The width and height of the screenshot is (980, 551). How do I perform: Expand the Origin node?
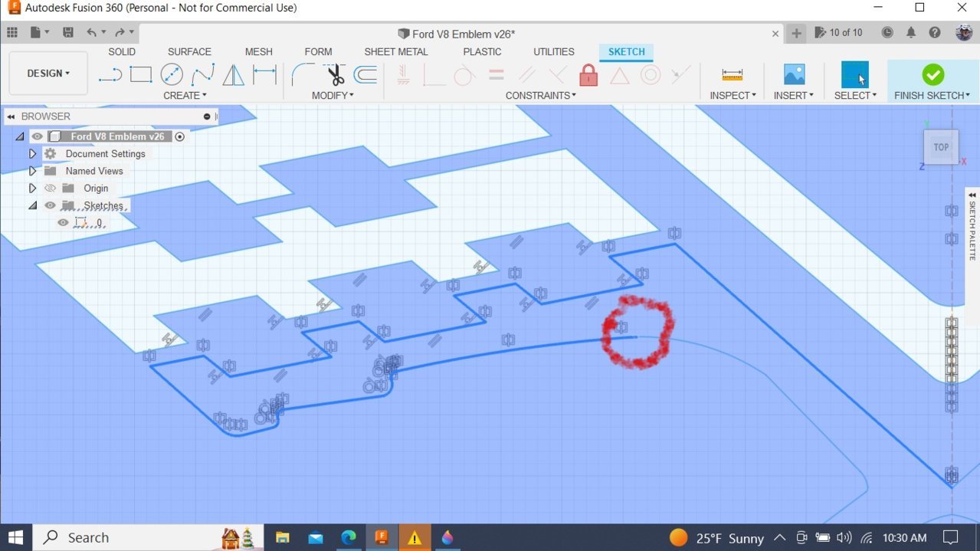(32, 189)
